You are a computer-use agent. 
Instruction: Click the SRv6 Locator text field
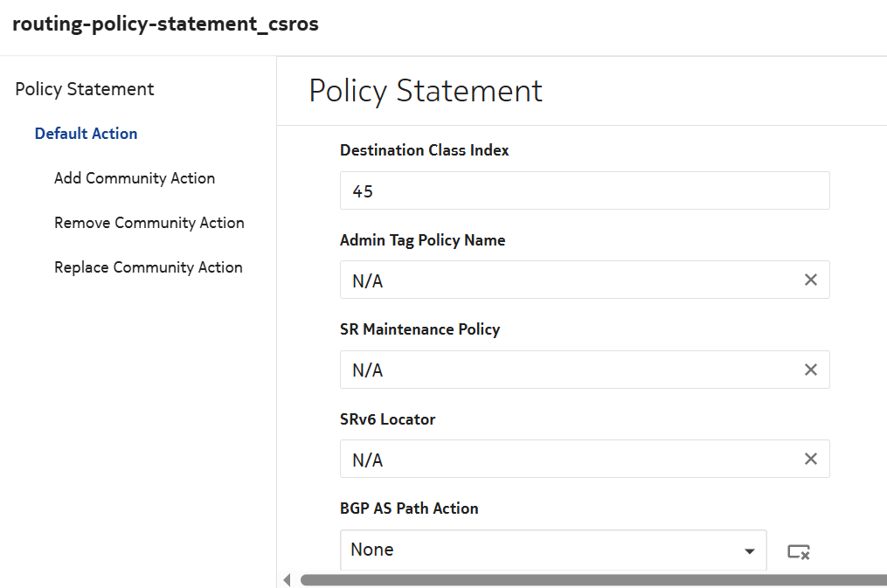[x=568, y=460]
